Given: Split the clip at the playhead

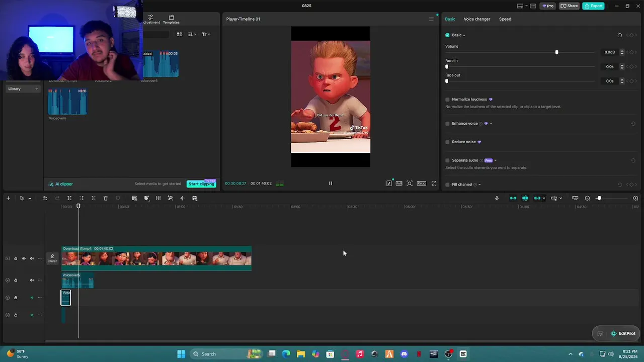Looking at the screenshot, I should 69,198.
